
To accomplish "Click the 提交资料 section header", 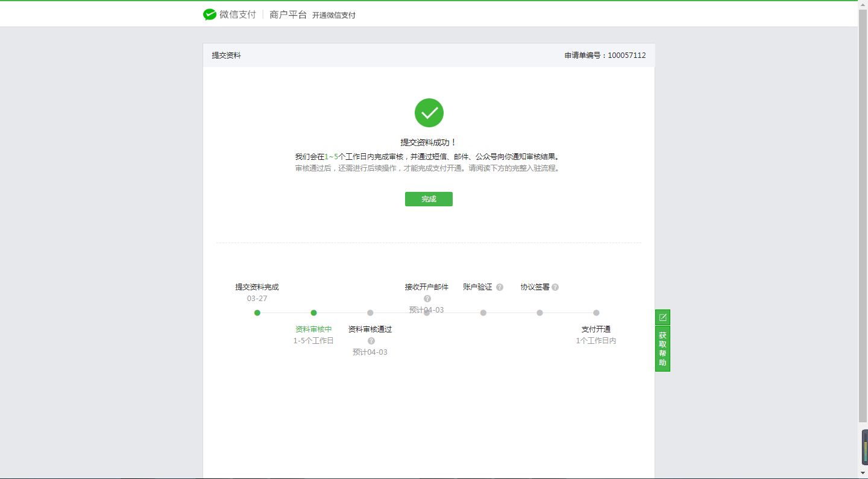I will click(x=225, y=55).
